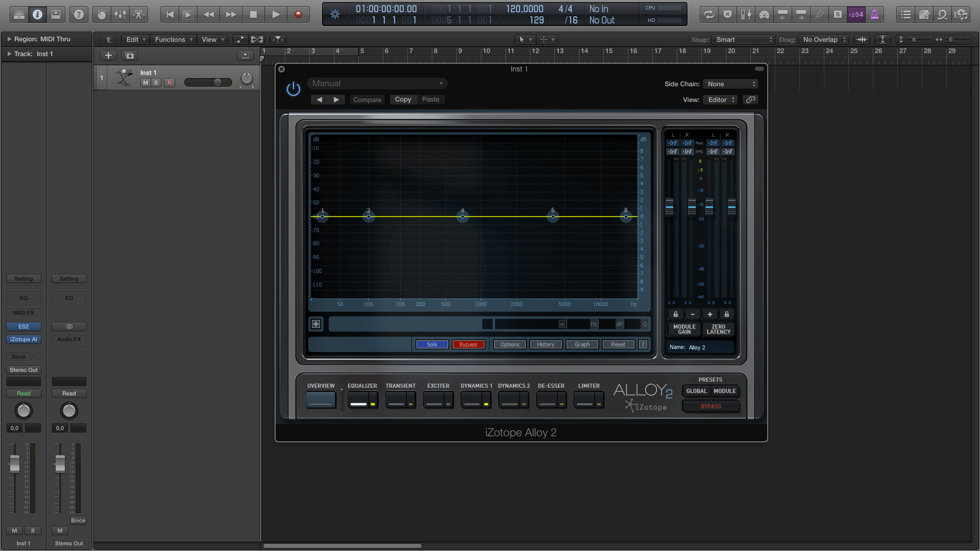980x551 pixels.
Task: Open Global presets in Alloy
Action: pyautogui.click(x=696, y=391)
